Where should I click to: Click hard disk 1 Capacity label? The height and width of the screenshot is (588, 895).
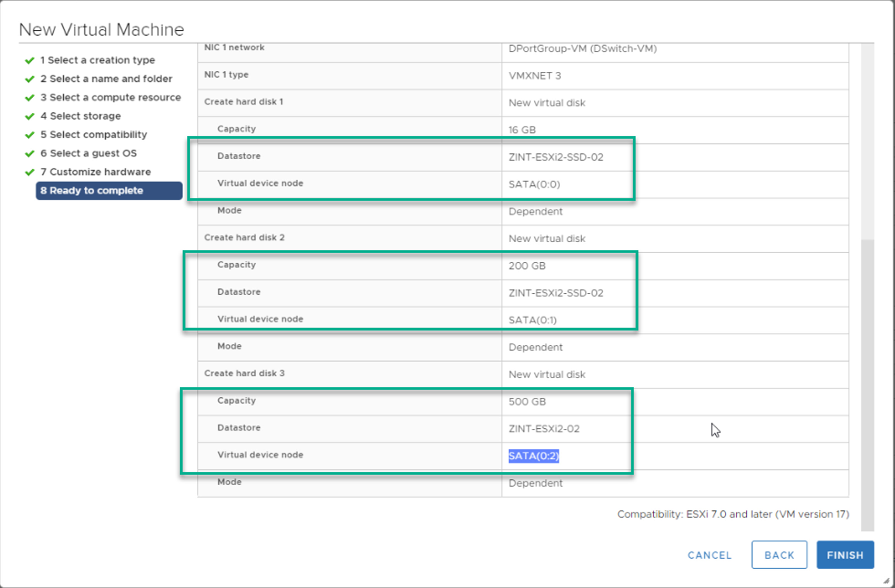click(237, 129)
